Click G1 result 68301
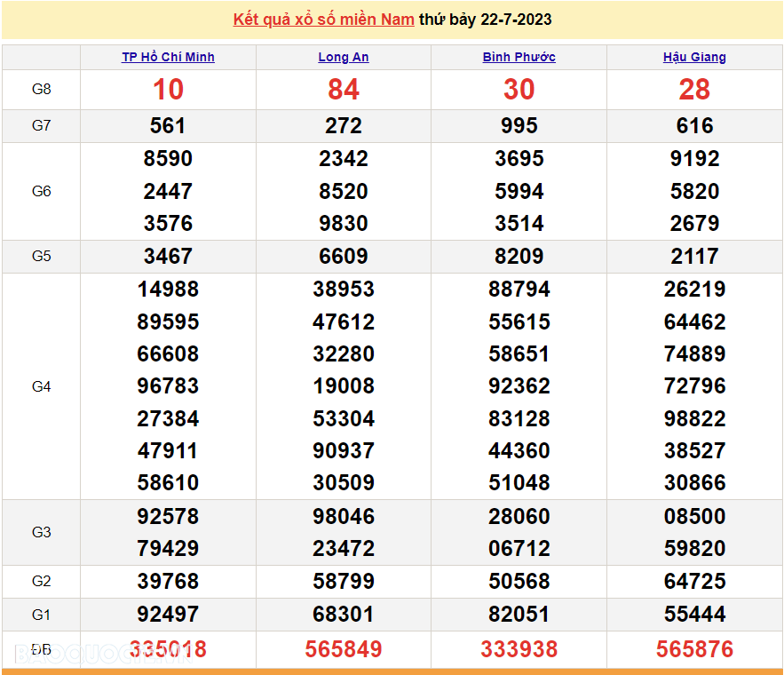Viewport: 784px width, 675px height. coord(344,614)
